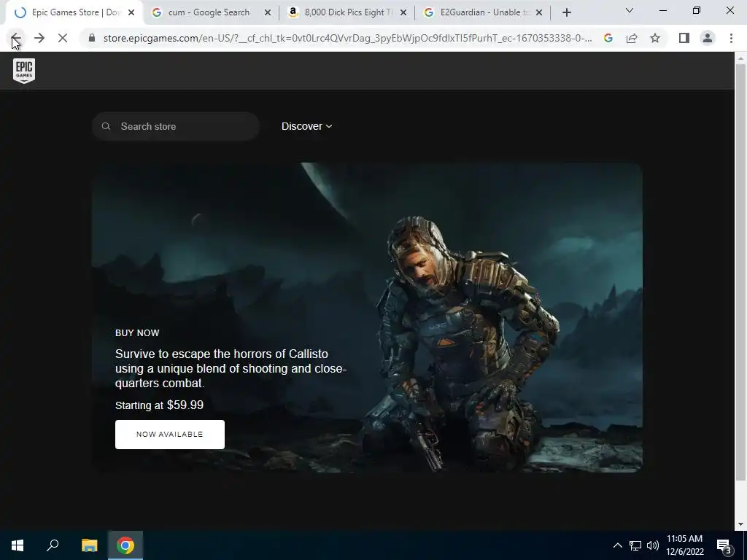The width and height of the screenshot is (747, 560).
Task: Click the NOW AVAILABLE button
Action: [169, 435]
